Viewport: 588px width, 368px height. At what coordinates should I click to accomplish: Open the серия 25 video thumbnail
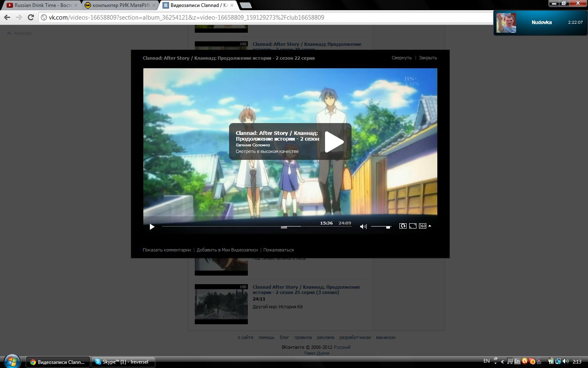221,304
